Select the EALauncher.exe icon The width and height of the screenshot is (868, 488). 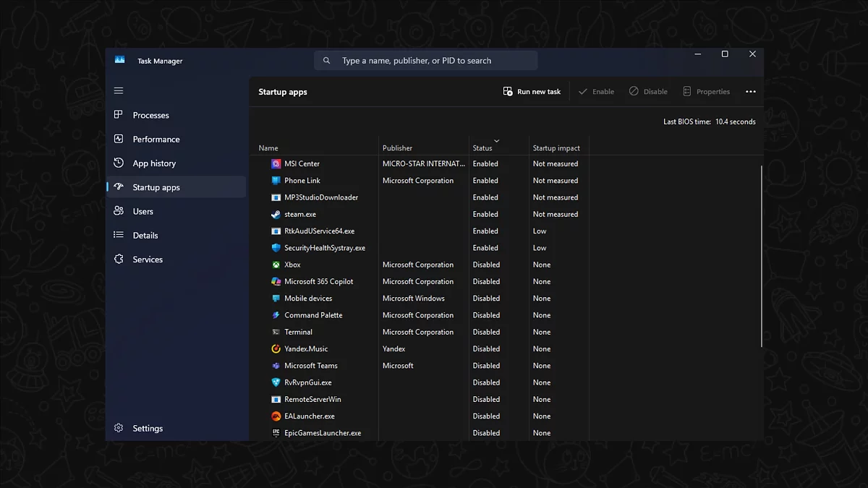[x=276, y=416]
